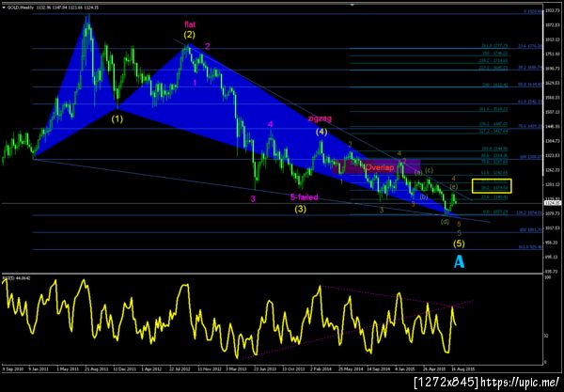Click the '3 Mar 2013' date on time axis
Screen dimensions: 564x392
point(236,369)
